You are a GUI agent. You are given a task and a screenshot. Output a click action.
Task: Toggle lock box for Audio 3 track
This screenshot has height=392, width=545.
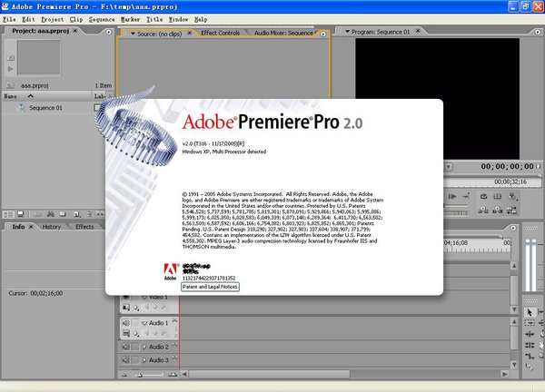(135, 360)
